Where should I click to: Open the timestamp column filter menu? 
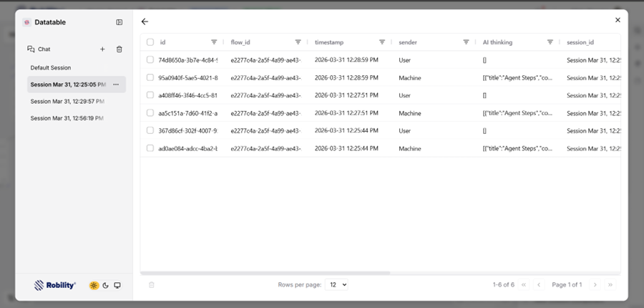coord(382,42)
